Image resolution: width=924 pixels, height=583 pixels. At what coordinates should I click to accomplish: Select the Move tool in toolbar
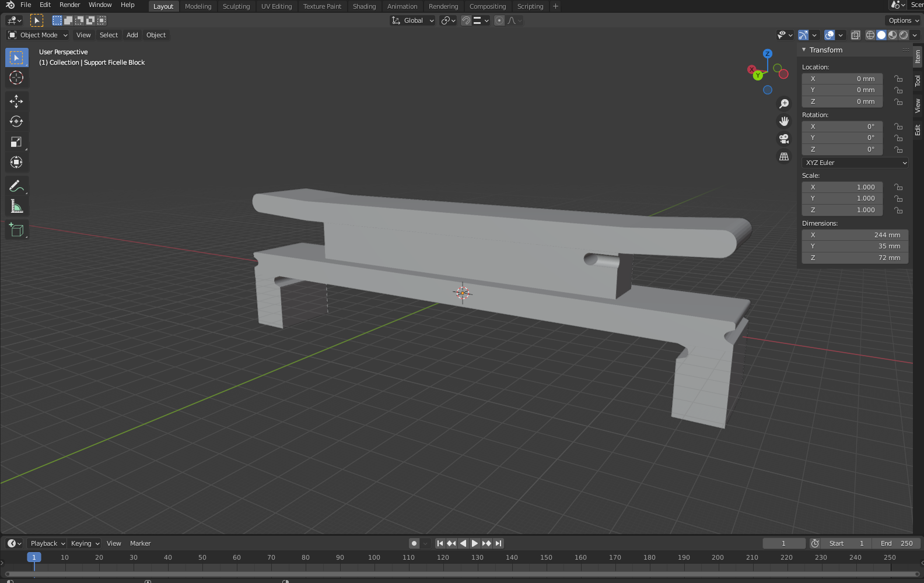(x=16, y=101)
